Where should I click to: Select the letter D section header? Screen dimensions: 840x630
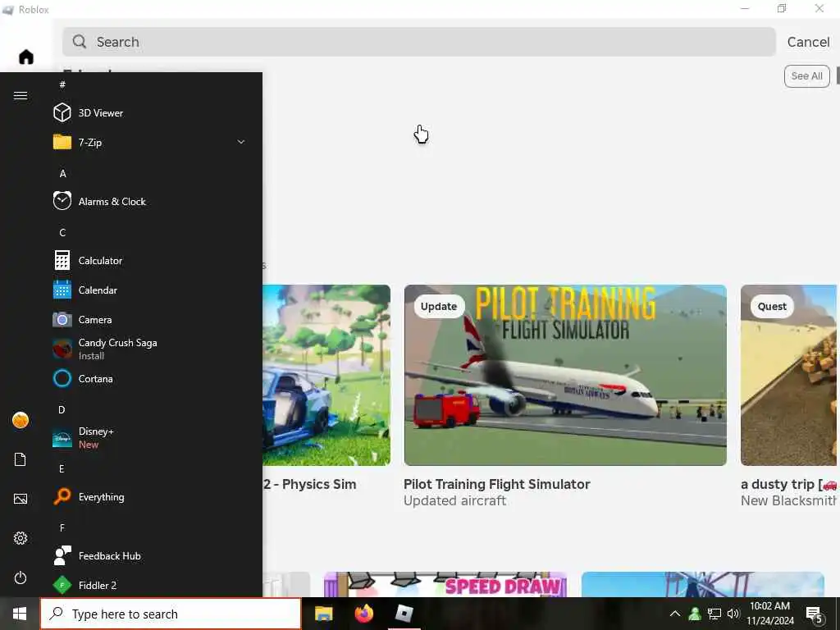[x=62, y=410]
